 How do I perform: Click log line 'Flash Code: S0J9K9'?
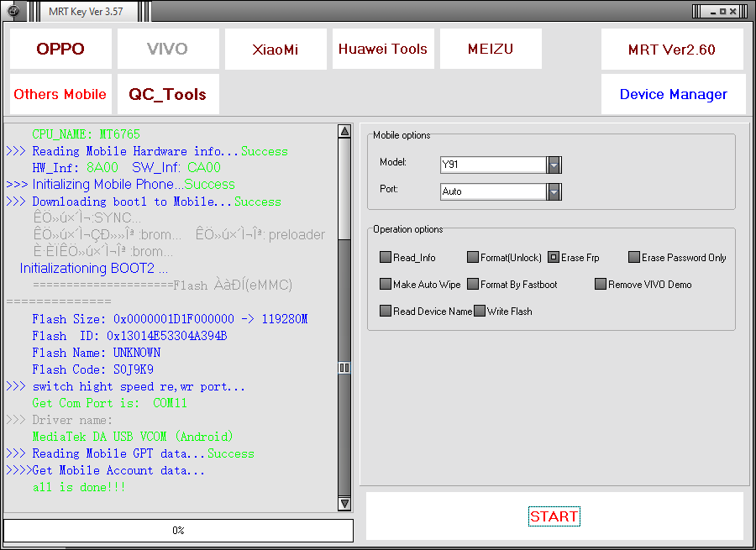(x=92, y=369)
